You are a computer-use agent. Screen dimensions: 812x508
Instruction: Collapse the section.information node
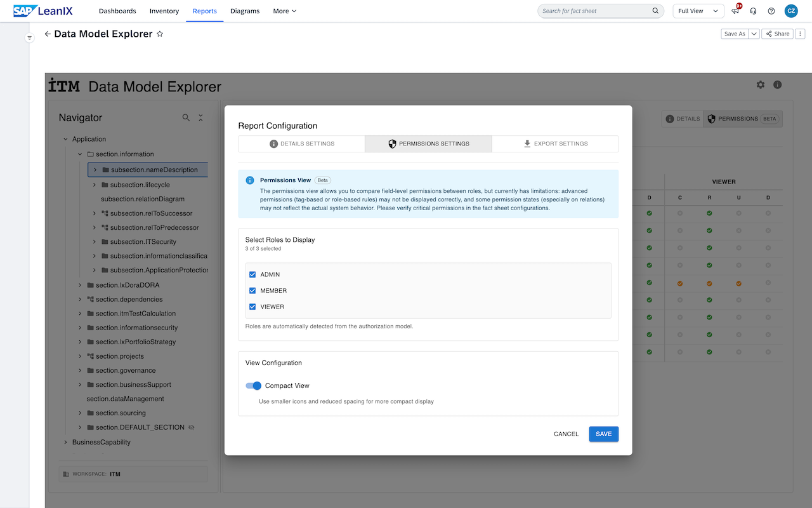(x=80, y=154)
